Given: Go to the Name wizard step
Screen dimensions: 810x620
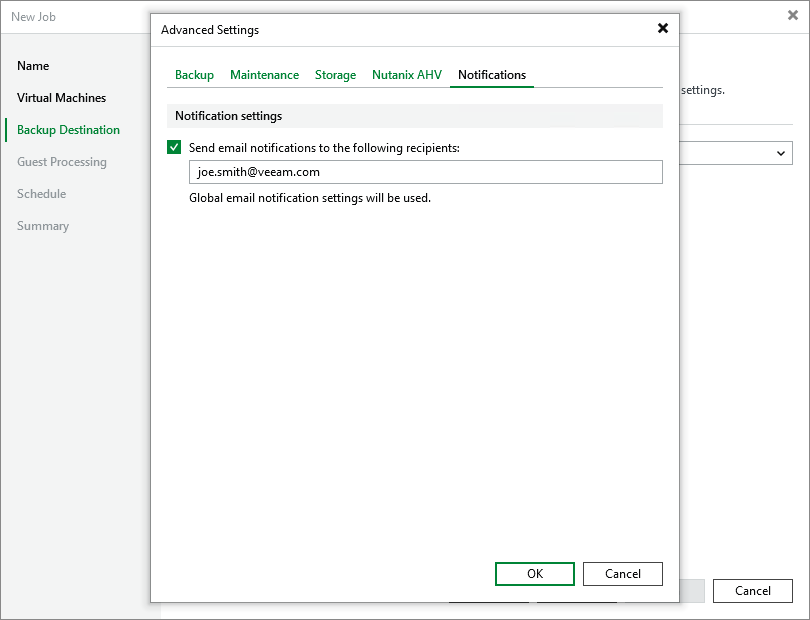Looking at the screenshot, I should [33, 66].
